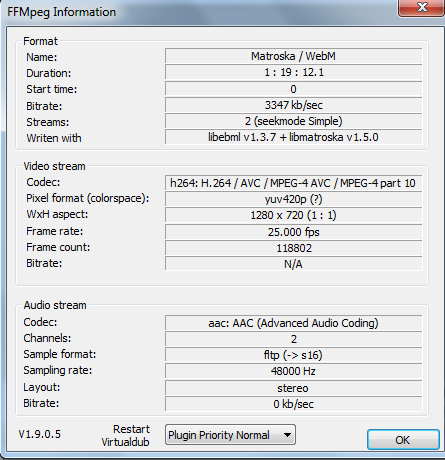Click the Restart Virtualdub label
The height and width of the screenshot is (460, 445).
[126, 435]
